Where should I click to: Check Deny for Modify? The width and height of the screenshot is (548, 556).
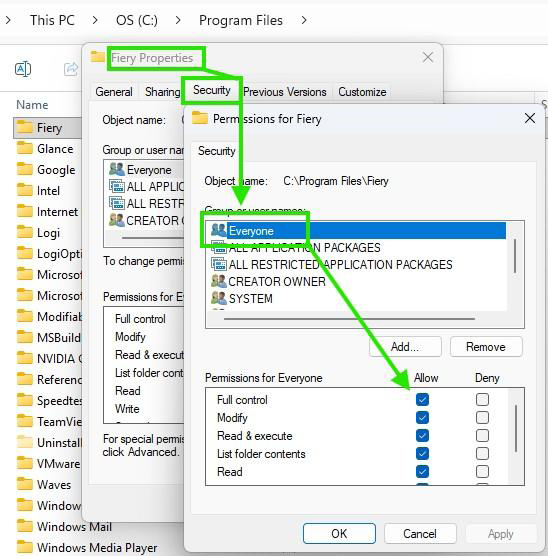click(482, 418)
